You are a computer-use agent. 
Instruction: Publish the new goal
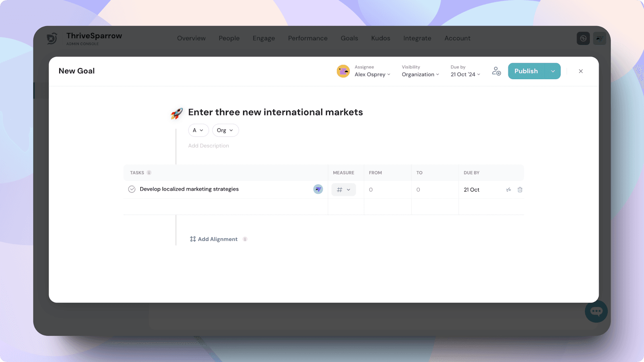[x=526, y=71]
